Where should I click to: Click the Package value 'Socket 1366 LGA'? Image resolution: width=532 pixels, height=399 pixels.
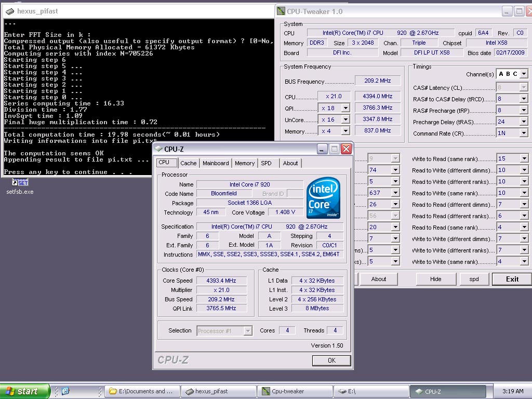coord(250,203)
